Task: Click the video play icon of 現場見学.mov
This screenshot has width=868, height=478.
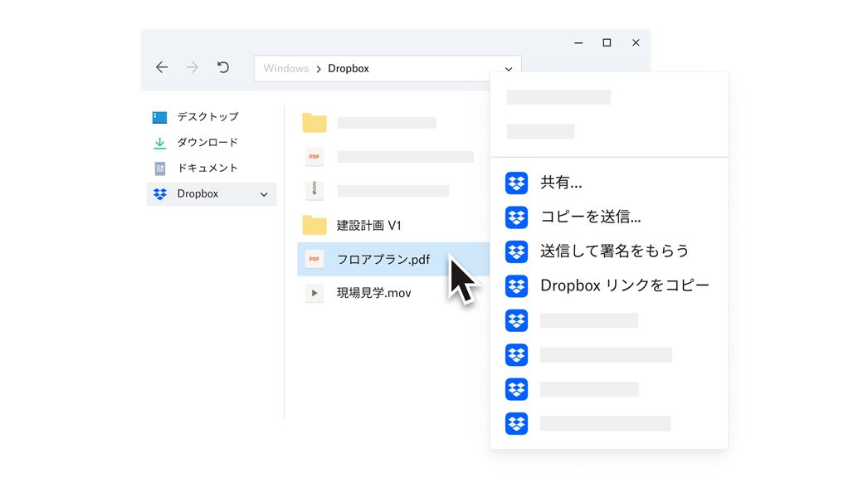Action: point(315,293)
